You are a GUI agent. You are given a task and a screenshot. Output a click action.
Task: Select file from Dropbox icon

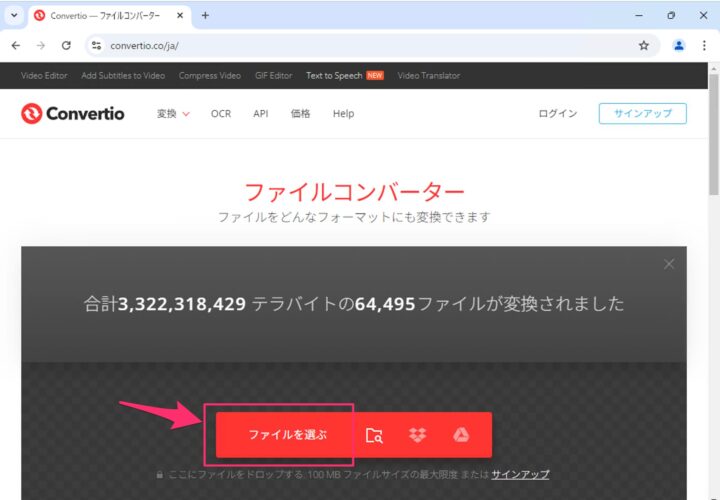[x=418, y=435]
